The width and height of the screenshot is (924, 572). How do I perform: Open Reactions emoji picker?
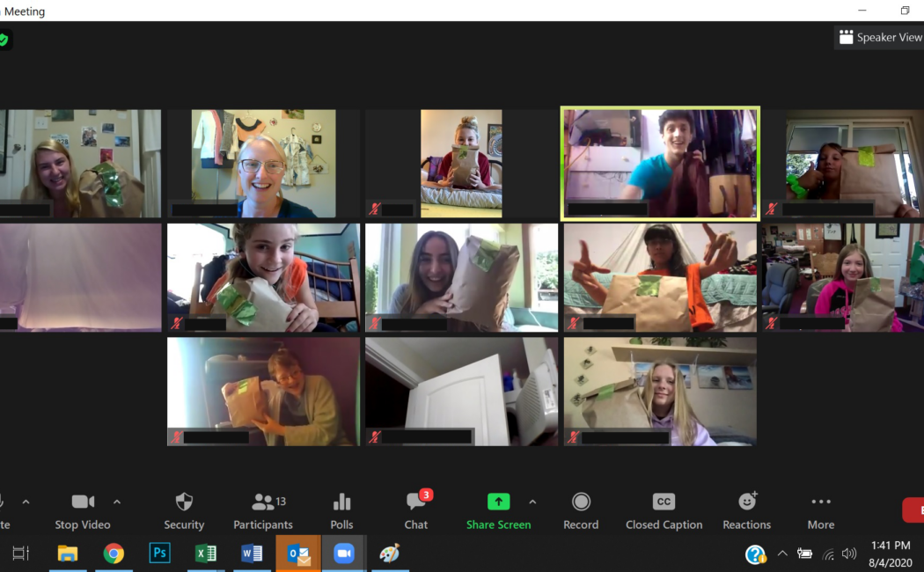[746, 510]
